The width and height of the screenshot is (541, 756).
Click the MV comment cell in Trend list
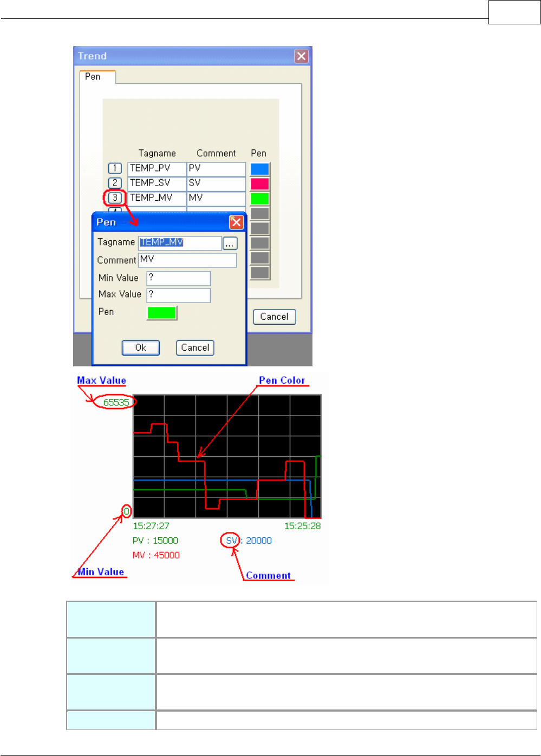click(216, 198)
